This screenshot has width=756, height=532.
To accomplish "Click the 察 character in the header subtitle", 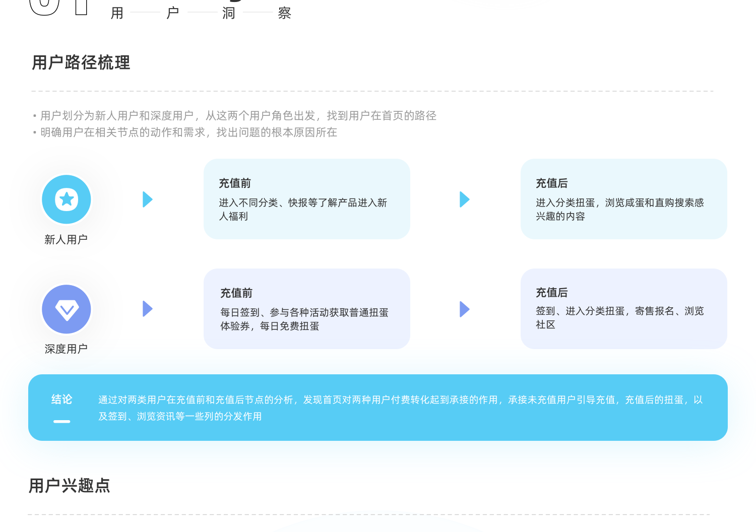I will click(x=285, y=13).
